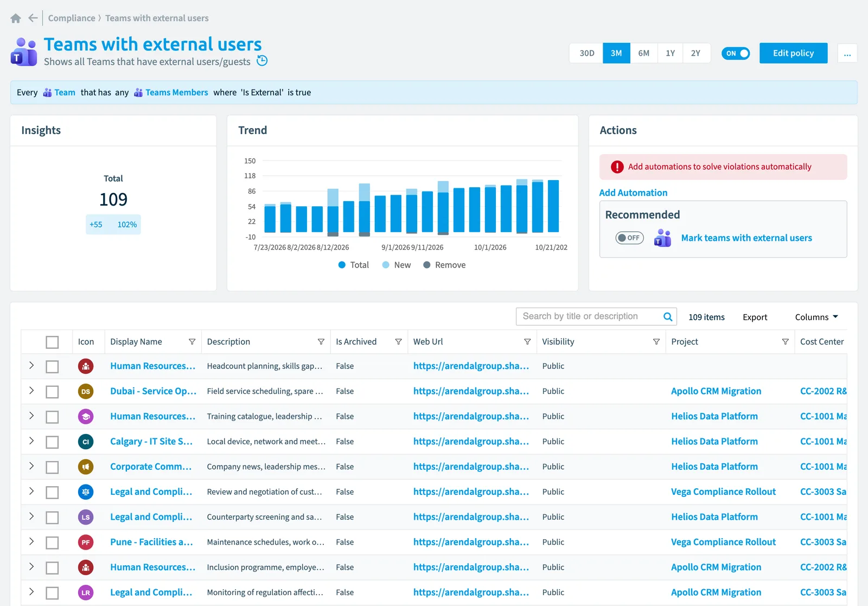Expand the Calgary - IT Site row
868x606 pixels.
(31, 441)
